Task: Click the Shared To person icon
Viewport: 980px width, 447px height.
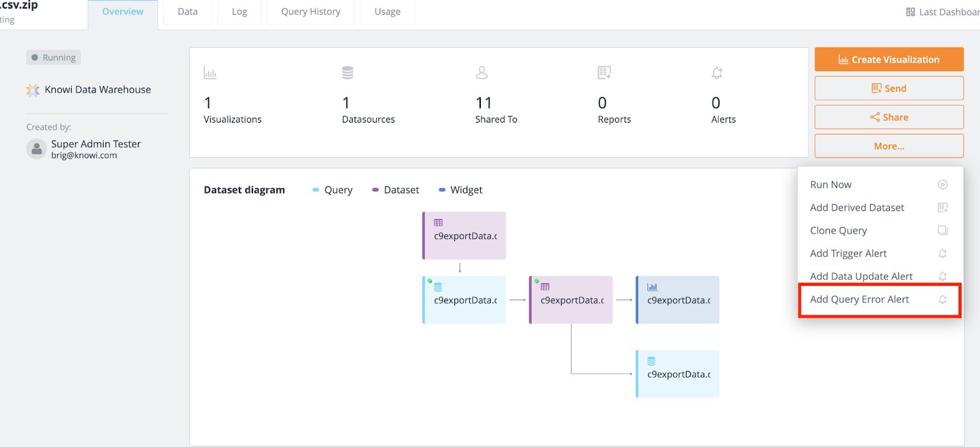Action: (x=482, y=73)
